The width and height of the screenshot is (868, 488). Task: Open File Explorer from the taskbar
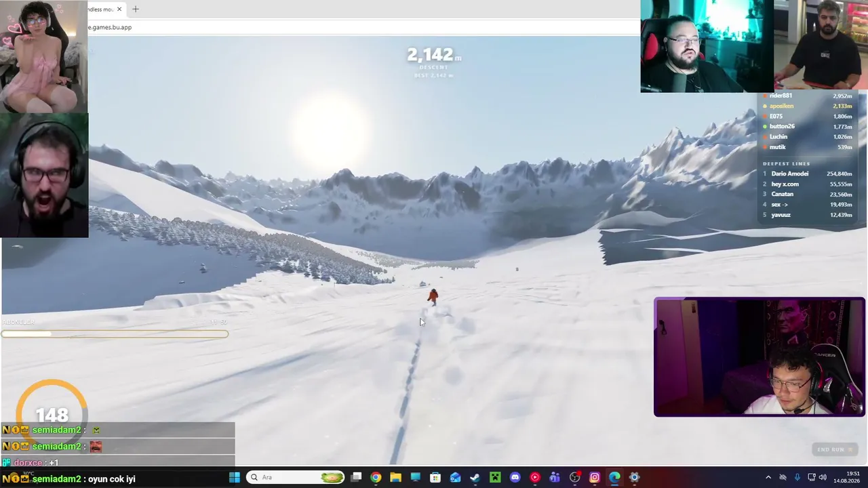pyautogui.click(x=395, y=477)
